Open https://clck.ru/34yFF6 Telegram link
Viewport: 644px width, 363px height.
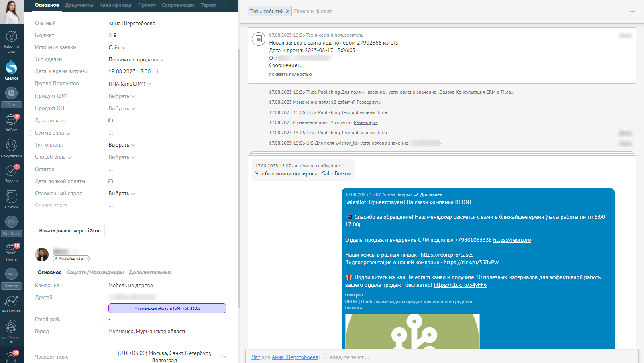460,285
